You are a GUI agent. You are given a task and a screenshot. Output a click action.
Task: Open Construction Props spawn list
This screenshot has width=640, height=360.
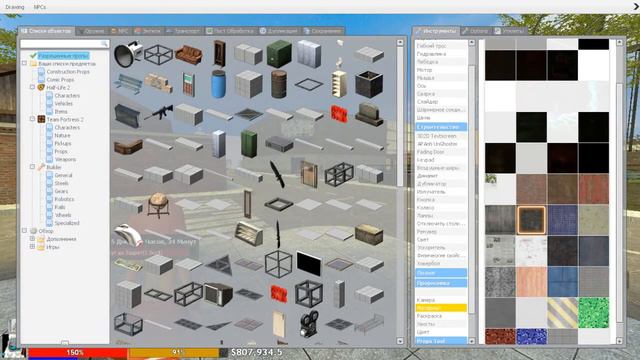pos(68,71)
